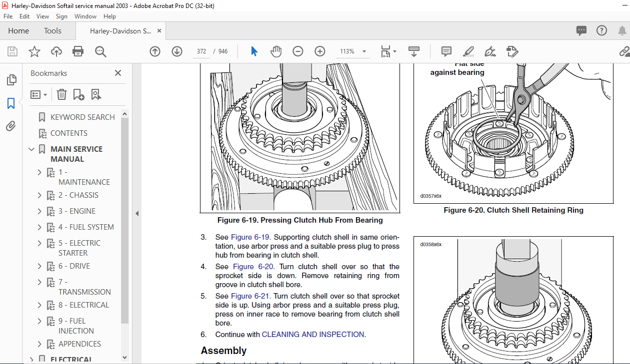Viewport: 630px width, 364px height.
Task: Zoom in with the plus icon
Action: (320, 51)
